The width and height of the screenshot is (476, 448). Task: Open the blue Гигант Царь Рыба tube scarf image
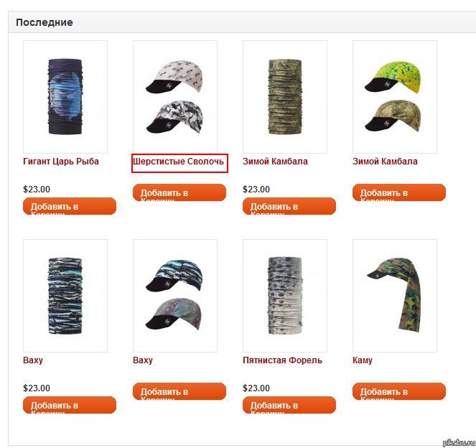coord(65,97)
